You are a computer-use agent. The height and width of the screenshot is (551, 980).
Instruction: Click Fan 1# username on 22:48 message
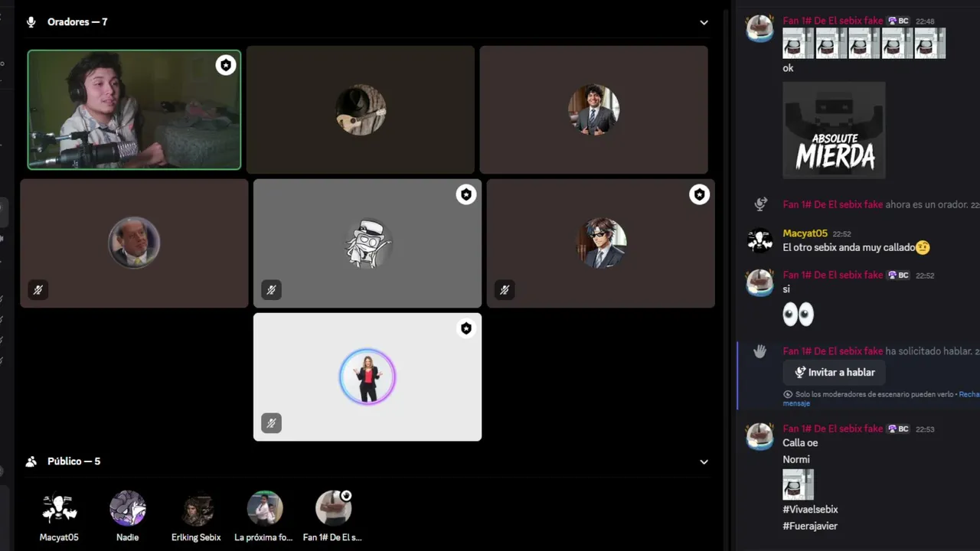(833, 21)
